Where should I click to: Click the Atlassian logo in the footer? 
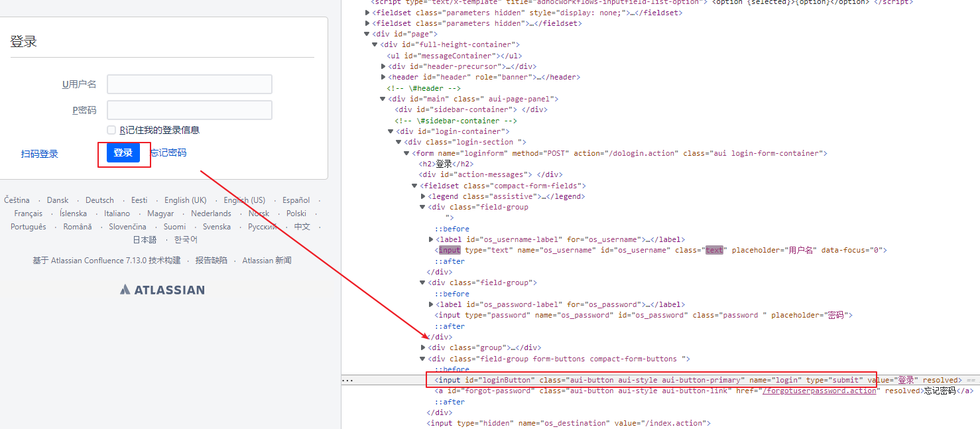tap(162, 290)
